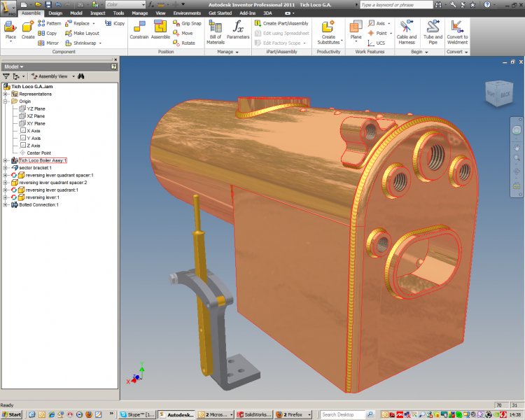The width and height of the screenshot is (525, 420).
Task: Start the Tube and Pipe tool
Action: click(433, 30)
